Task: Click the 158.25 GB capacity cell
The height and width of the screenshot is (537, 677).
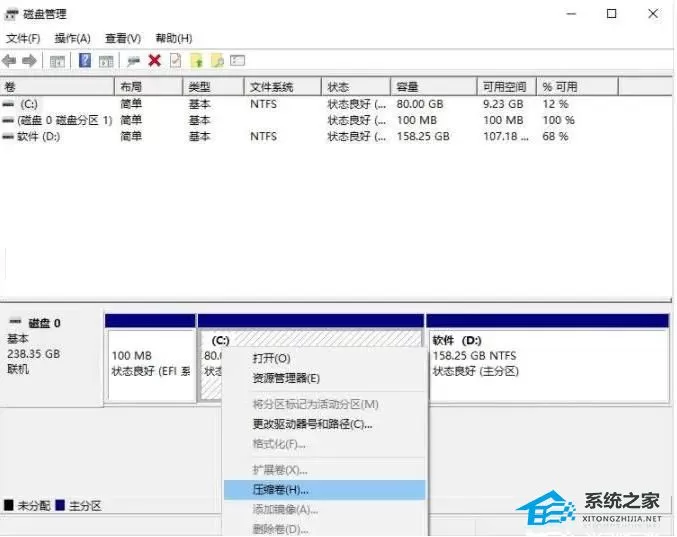Action: (423, 136)
